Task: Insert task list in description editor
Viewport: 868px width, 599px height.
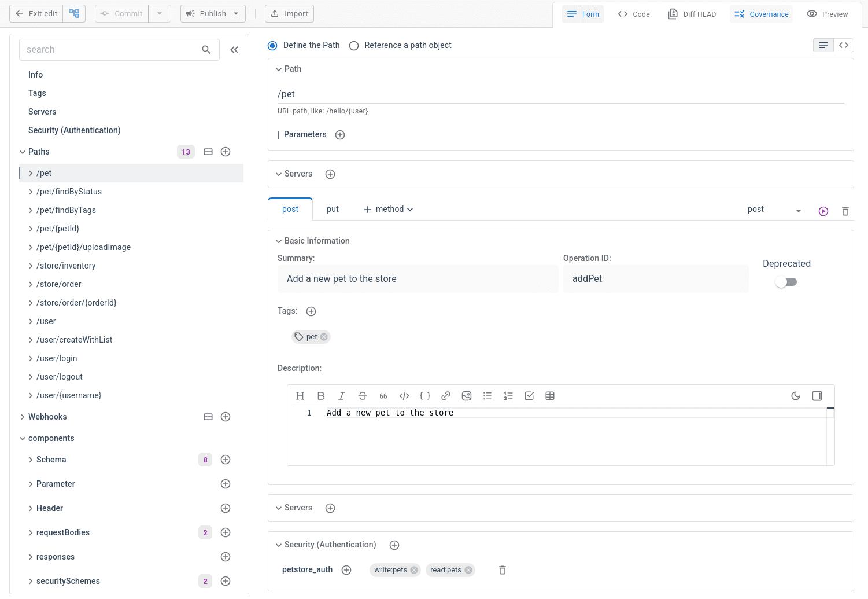Action: click(529, 396)
